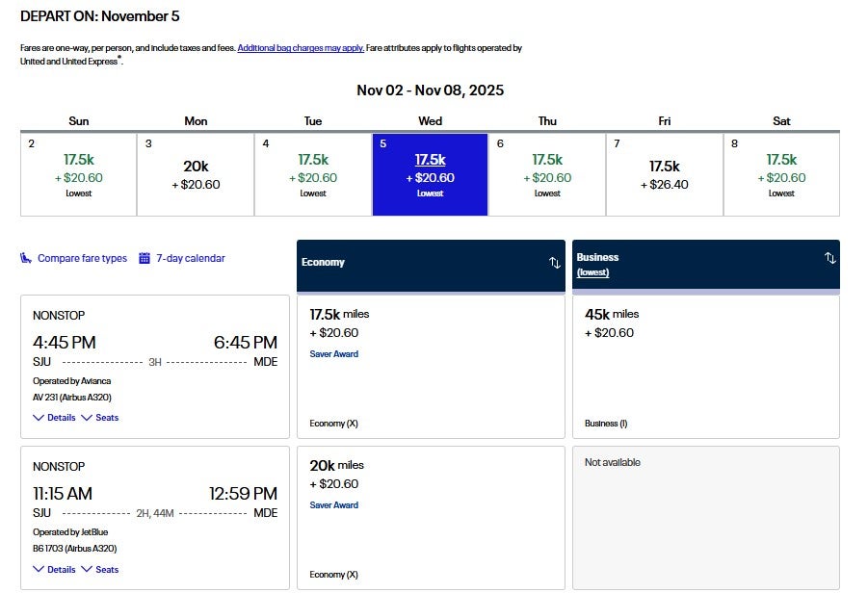Click the '2H, 44M' duration label
Viewport: 868px width, 593px height.
[x=155, y=513]
